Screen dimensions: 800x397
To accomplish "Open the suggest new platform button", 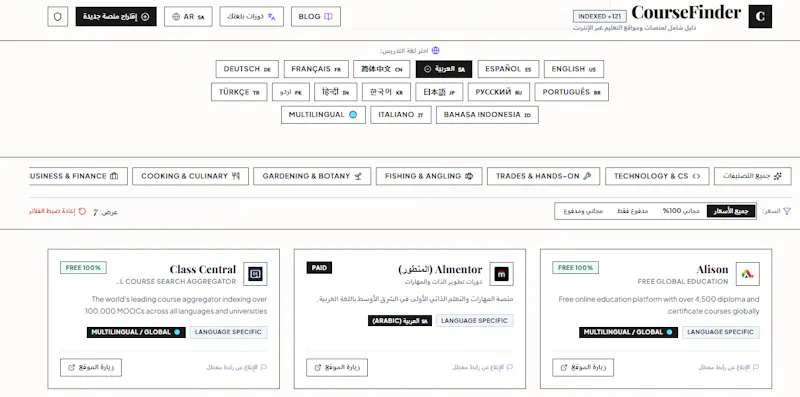I will [116, 16].
